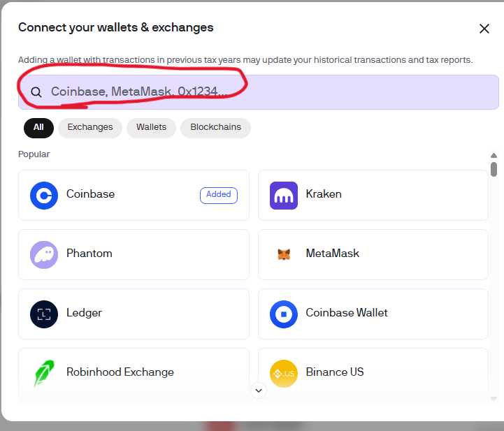Click the Kraken purple logo icon
Screen dimensions: 504x431
pos(284,196)
